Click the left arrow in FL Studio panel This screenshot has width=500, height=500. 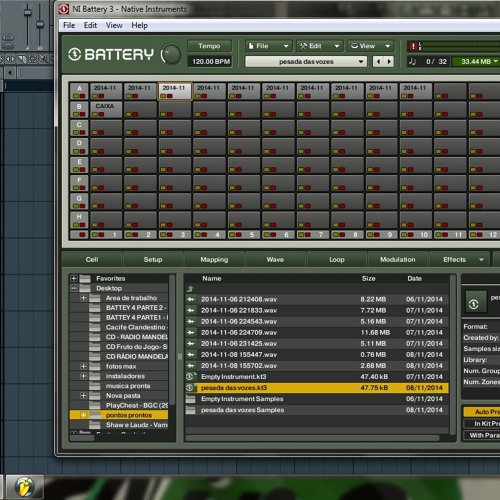point(10,72)
